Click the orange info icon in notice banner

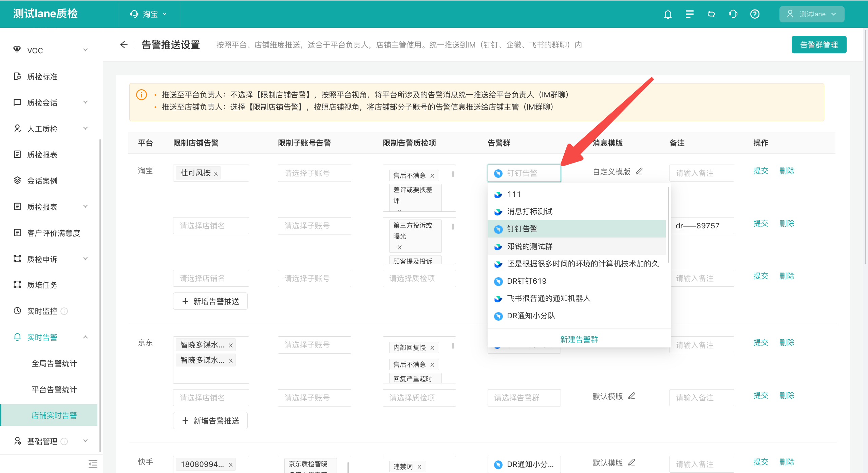[141, 95]
